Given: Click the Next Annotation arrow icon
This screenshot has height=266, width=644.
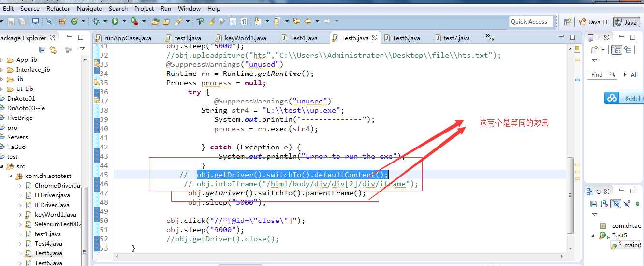Looking at the screenshot, I should 257,21.
